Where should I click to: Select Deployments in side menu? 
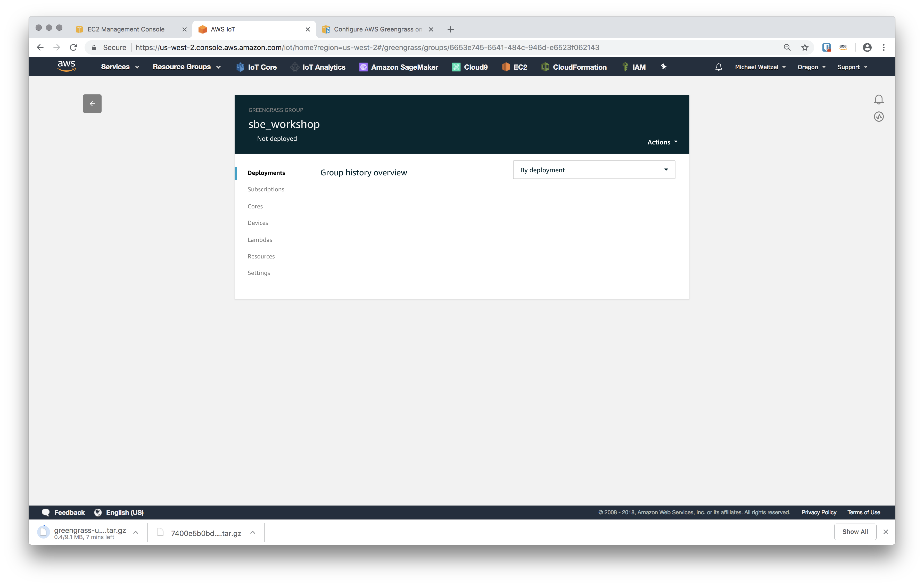266,173
